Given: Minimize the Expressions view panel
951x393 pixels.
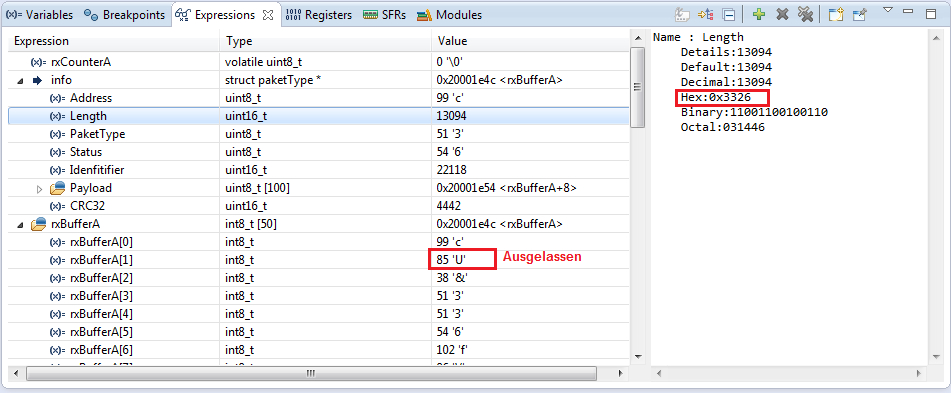Looking at the screenshot, I should click(908, 11).
